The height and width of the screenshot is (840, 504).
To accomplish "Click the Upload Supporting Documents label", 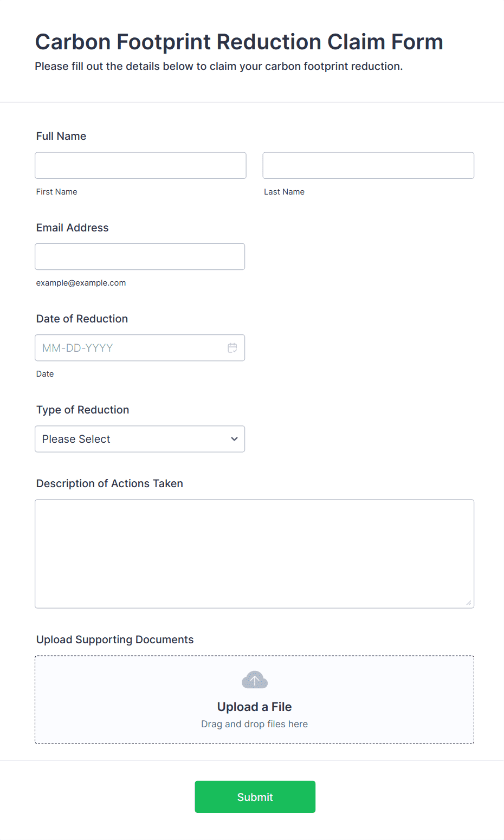I will 115,639.
